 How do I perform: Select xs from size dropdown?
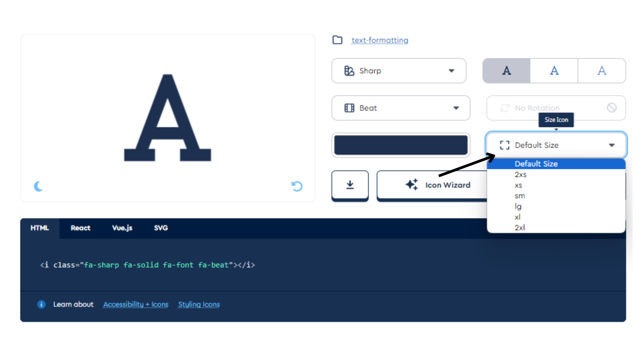(518, 185)
